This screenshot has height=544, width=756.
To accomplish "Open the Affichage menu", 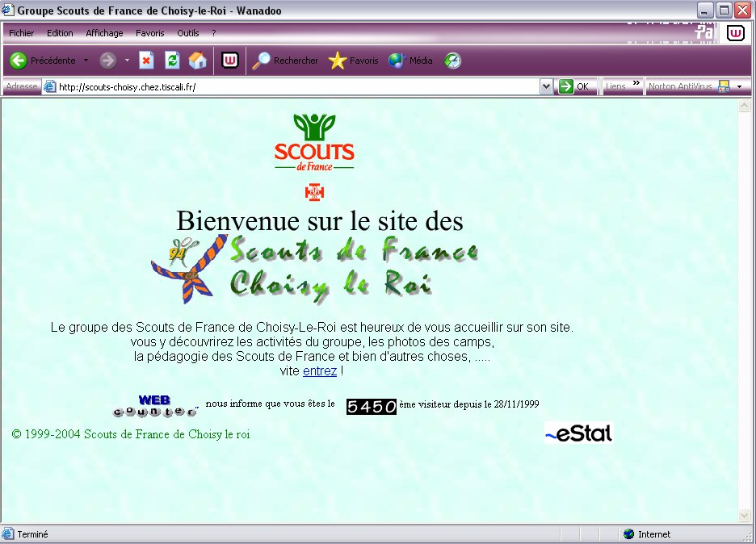I will (104, 33).
